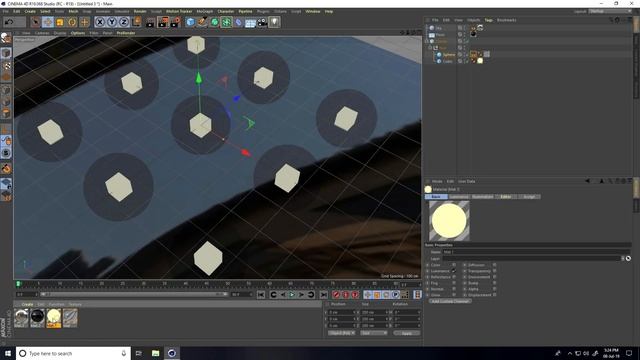Select Model mode cube icon
This screenshot has width=640, height=360.
[x=6, y=53]
